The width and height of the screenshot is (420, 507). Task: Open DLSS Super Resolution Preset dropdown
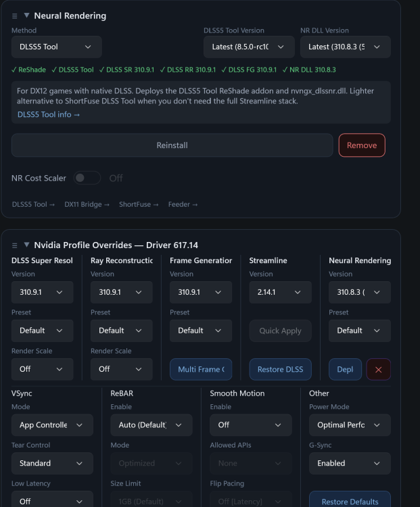[x=43, y=331]
